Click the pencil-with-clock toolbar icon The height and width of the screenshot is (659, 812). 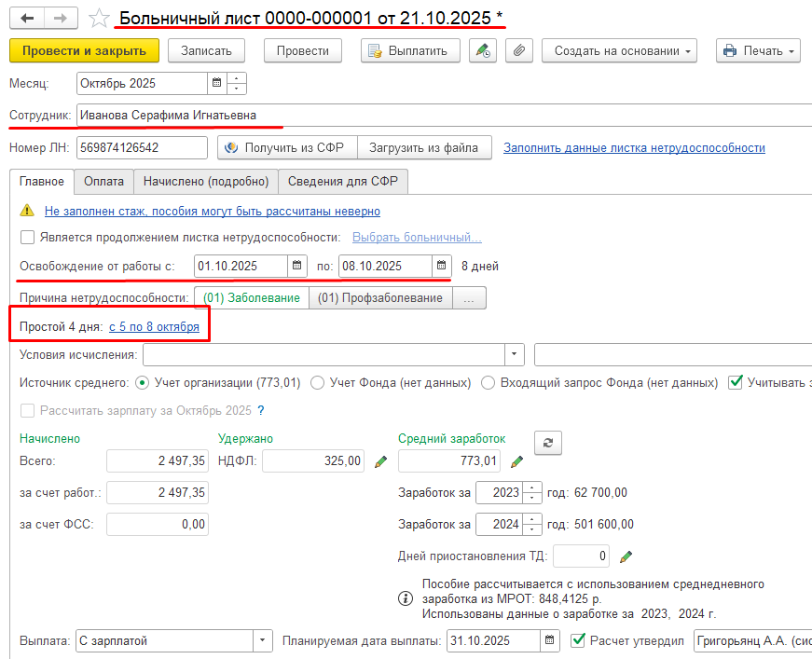[x=483, y=50]
